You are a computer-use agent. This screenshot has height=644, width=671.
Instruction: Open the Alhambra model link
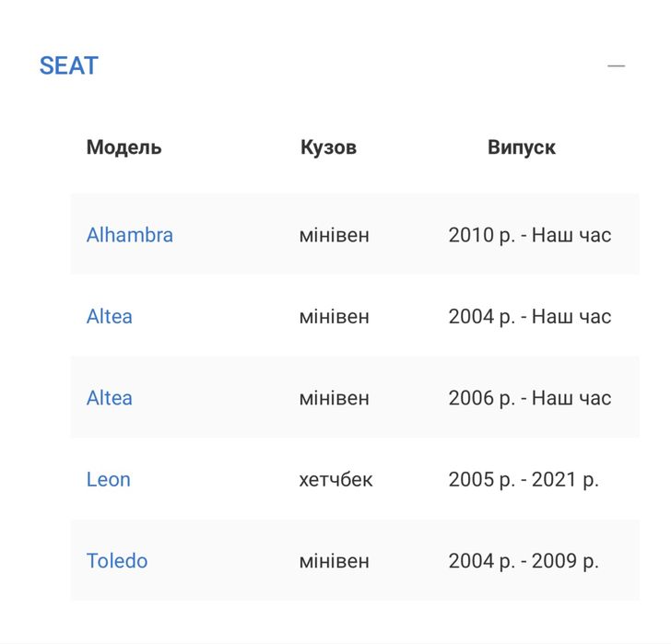[x=129, y=235]
